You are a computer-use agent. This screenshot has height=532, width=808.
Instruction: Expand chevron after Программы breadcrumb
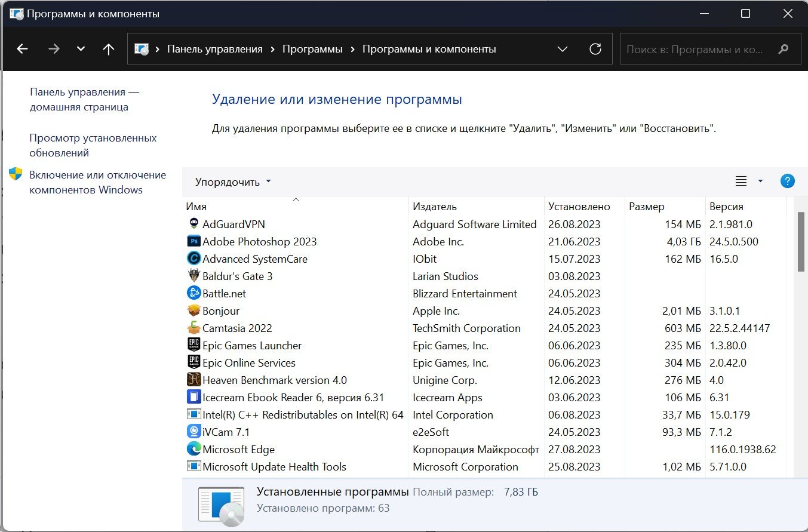pyautogui.click(x=352, y=49)
